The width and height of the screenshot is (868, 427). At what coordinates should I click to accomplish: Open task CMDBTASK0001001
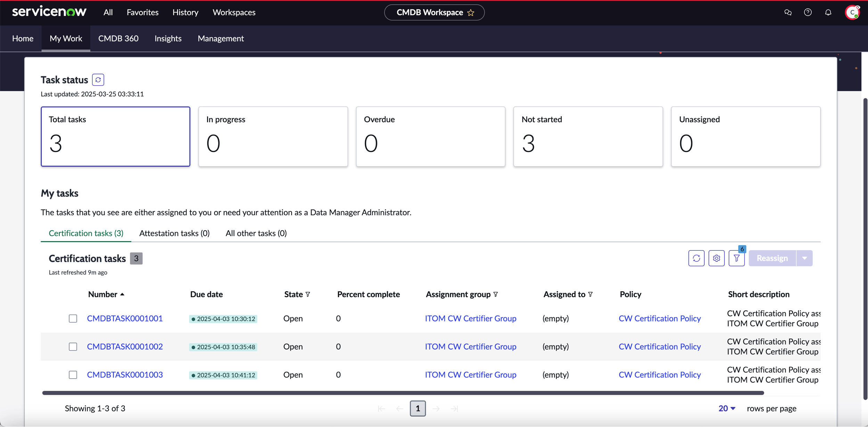tap(125, 319)
